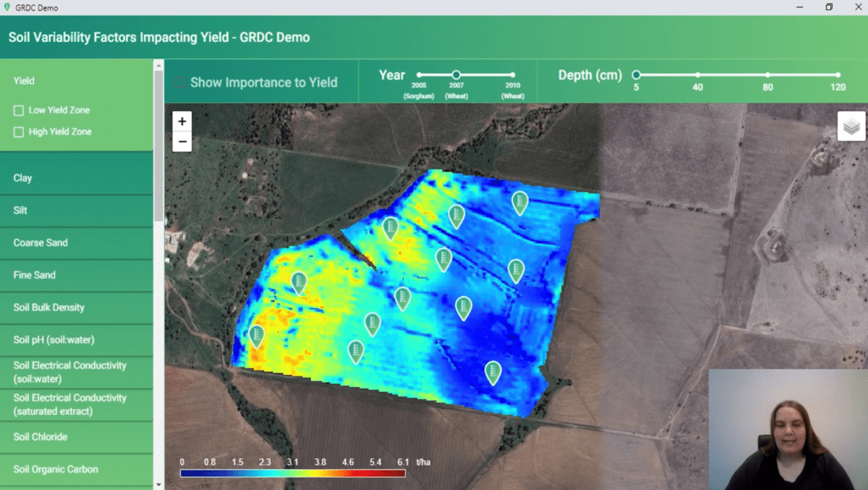Open the Clay soil factor
This screenshot has height=490, width=868.
(x=76, y=178)
